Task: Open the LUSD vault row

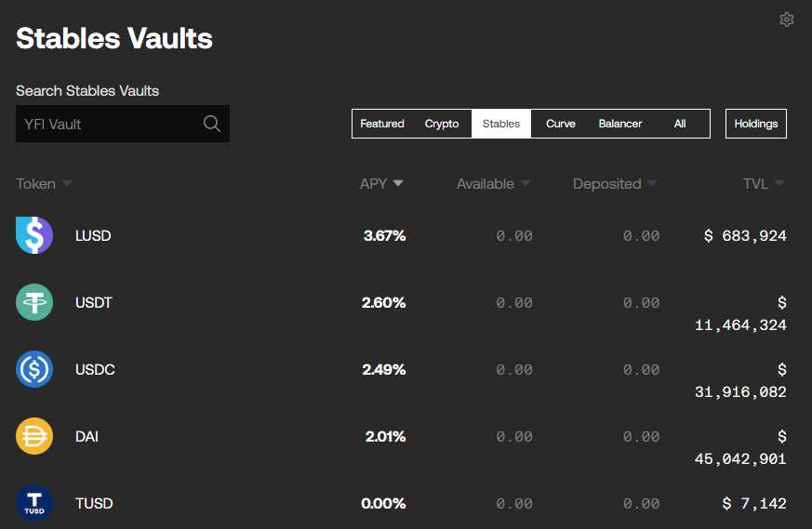Action: (401, 235)
